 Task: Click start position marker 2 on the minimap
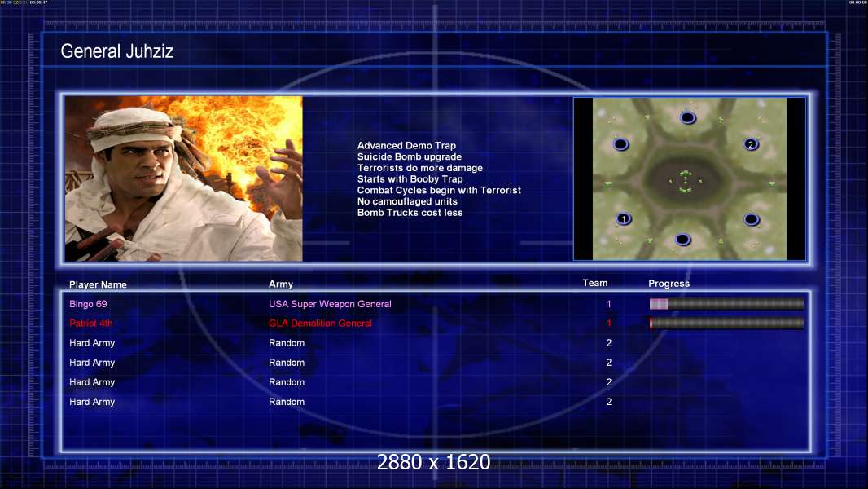click(751, 144)
